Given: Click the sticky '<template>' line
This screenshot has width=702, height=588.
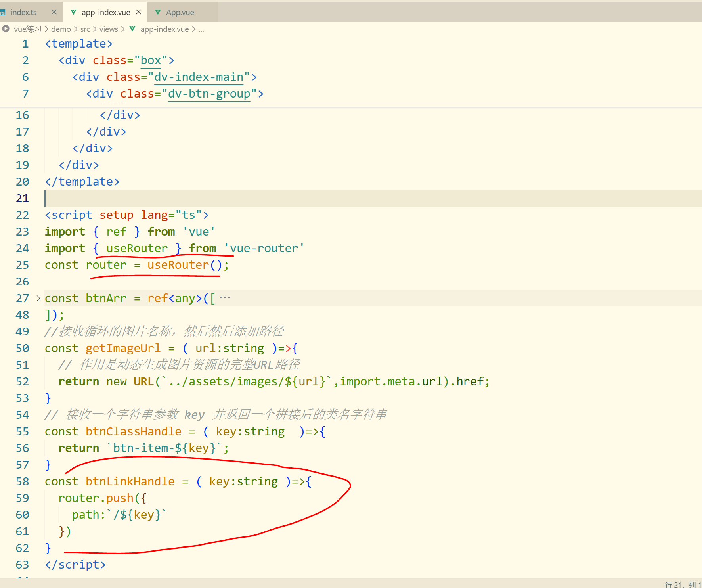Looking at the screenshot, I should tap(78, 44).
